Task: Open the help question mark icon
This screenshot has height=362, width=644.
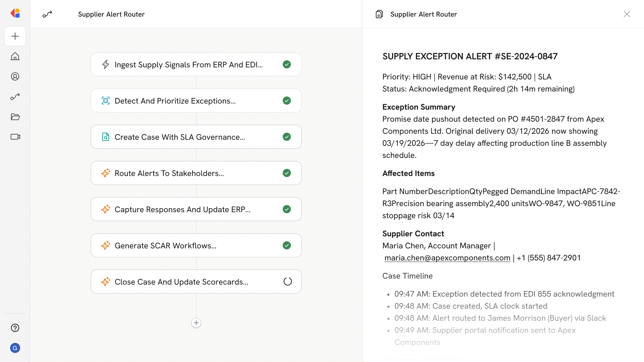Action: [15, 328]
